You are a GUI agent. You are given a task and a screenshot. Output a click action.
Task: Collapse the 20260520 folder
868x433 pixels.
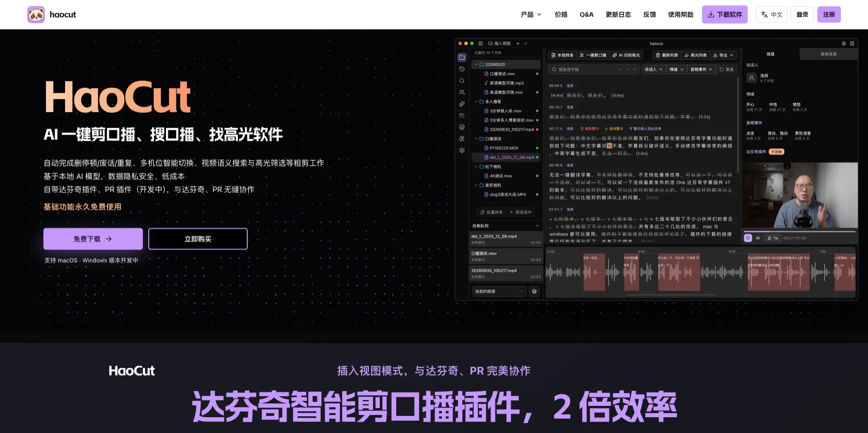tap(476, 65)
